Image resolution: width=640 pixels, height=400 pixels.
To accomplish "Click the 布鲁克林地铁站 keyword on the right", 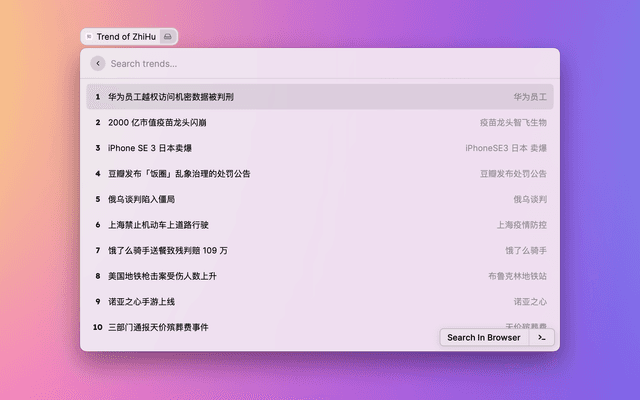I will pyautogui.click(x=517, y=276).
